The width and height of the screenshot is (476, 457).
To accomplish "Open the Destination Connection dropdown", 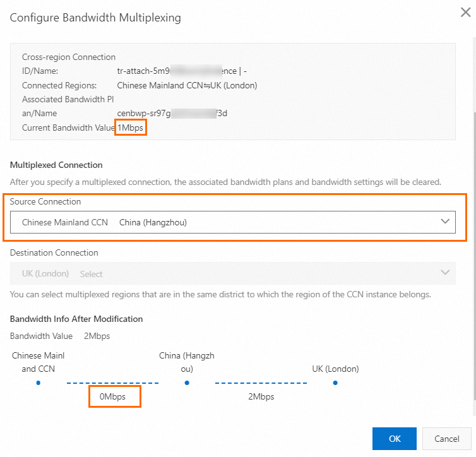I will click(232, 273).
